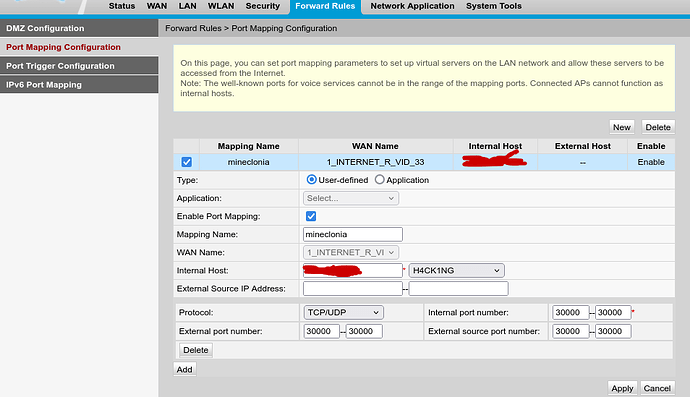Open the TCP/UDP Protocol dropdown
This screenshot has width=690, height=397.
pyautogui.click(x=343, y=312)
